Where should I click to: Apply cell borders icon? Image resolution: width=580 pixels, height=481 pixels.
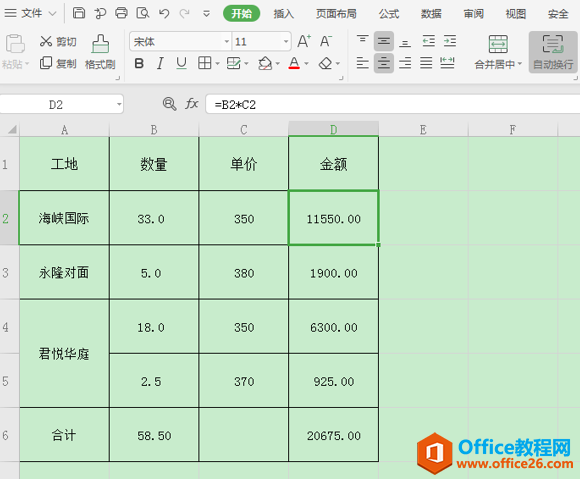click(x=205, y=63)
